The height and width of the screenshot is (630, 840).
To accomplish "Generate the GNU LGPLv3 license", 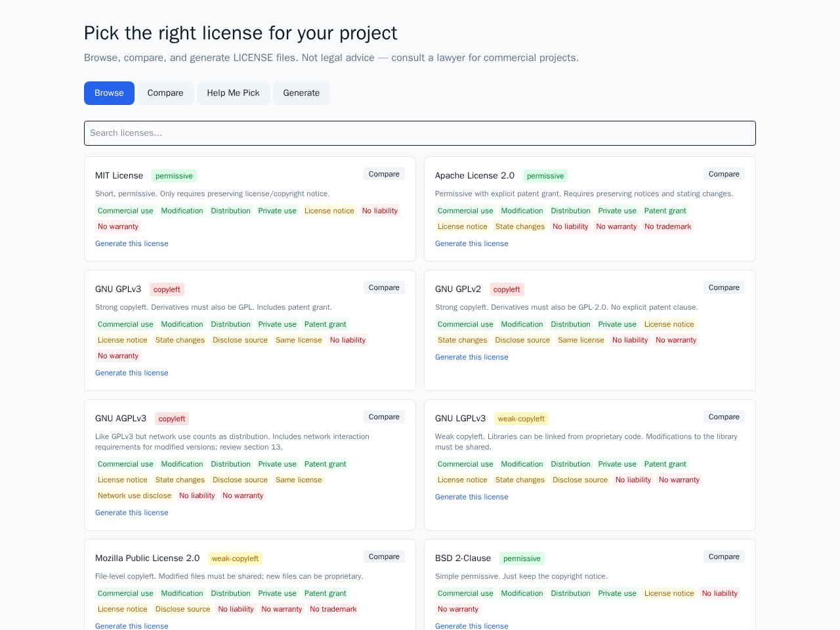I will pyautogui.click(x=472, y=497).
